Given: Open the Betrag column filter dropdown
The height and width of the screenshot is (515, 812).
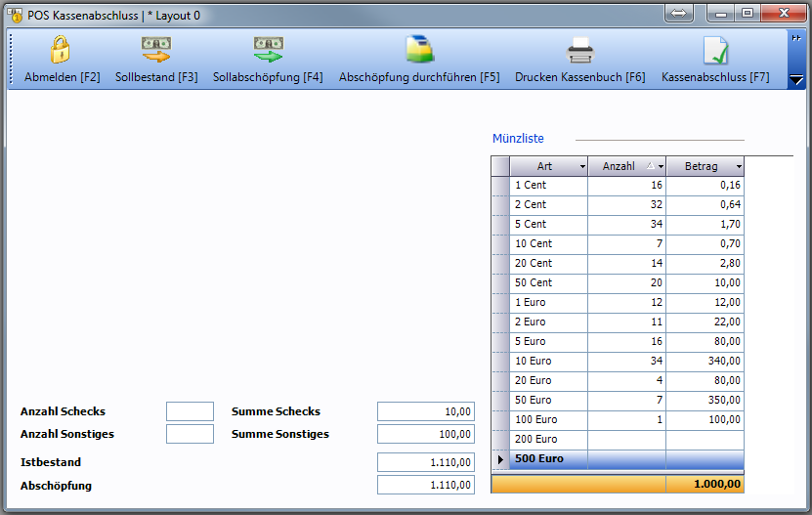Looking at the screenshot, I should (738, 167).
